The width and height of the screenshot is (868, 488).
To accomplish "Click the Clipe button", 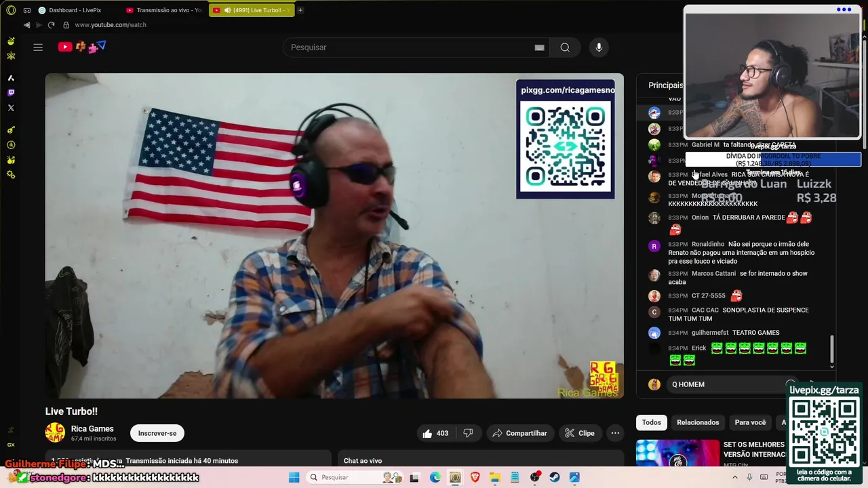I will (580, 433).
